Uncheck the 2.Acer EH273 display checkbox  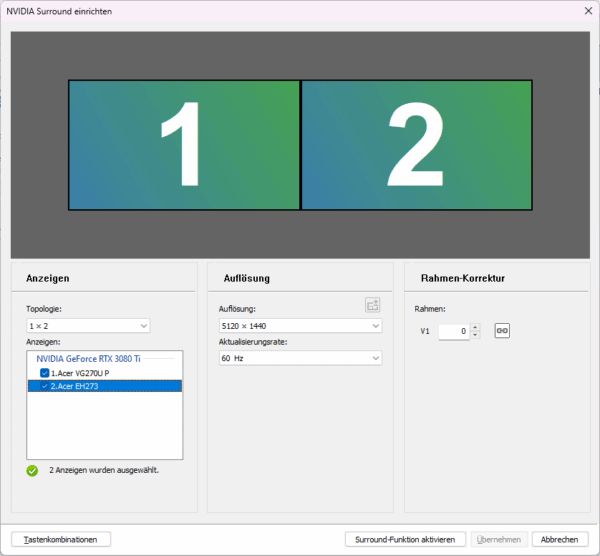44,386
